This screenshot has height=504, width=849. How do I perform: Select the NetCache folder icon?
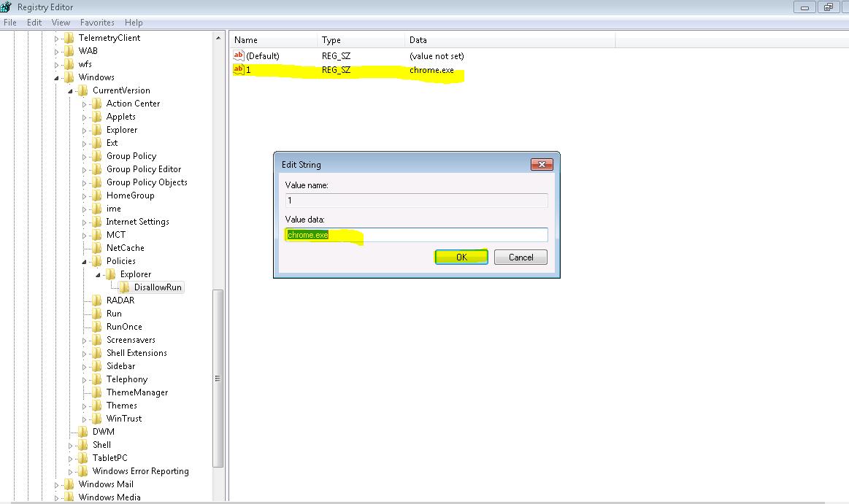pos(97,248)
